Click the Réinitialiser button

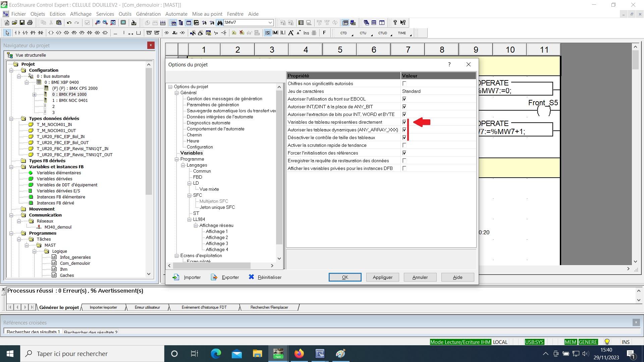[x=265, y=277]
